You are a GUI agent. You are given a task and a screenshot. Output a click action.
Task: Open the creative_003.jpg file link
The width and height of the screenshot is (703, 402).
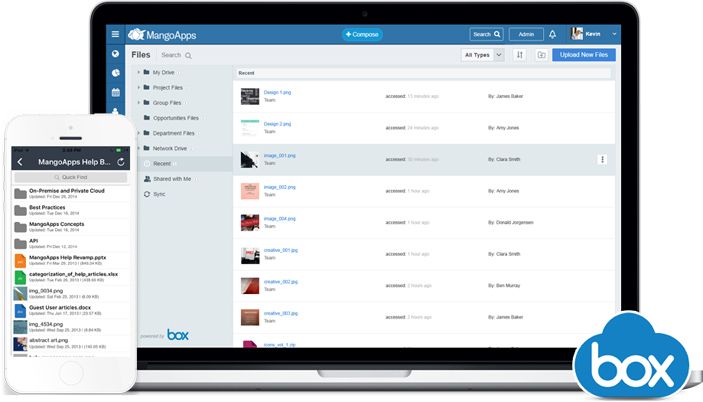[x=281, y=313]
